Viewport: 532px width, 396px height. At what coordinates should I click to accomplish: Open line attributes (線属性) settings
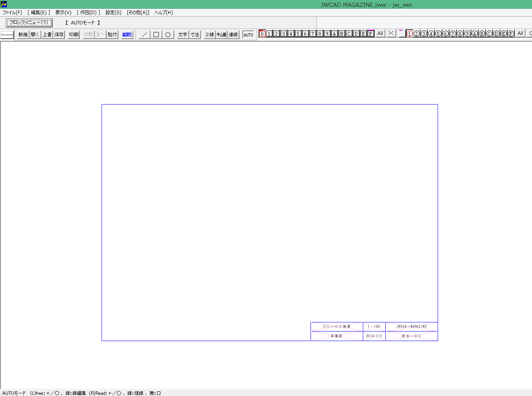[127, 35]
